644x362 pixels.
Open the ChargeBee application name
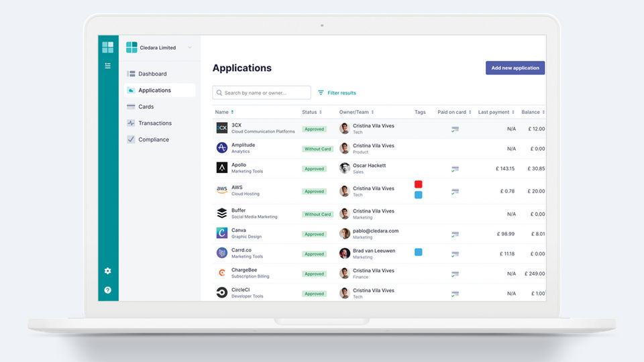pyautogui.click(x=244, y=270)
